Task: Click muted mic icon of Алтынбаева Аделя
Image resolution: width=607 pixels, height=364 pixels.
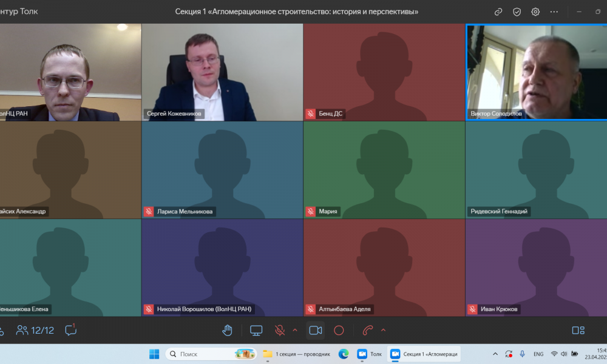Action: 310,309
